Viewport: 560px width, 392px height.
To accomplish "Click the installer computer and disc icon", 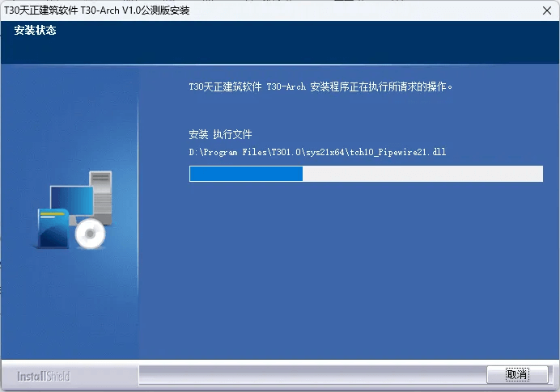I will pyautogui.click(x=74, y=210).
